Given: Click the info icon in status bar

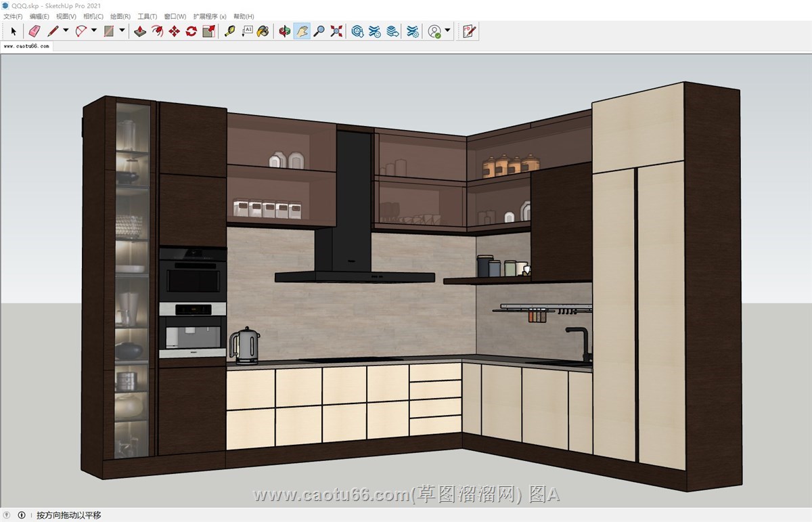Looking at the screenshot, I should click(22, 515).
